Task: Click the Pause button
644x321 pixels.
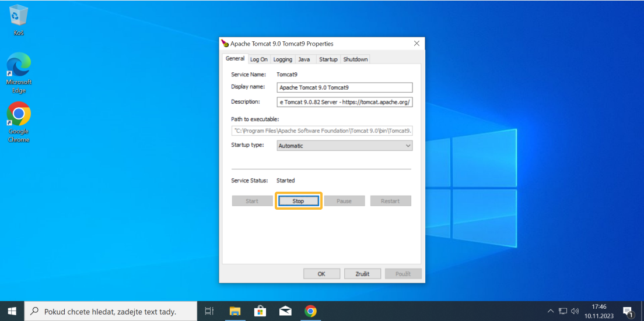Action: tap(344, 201)
